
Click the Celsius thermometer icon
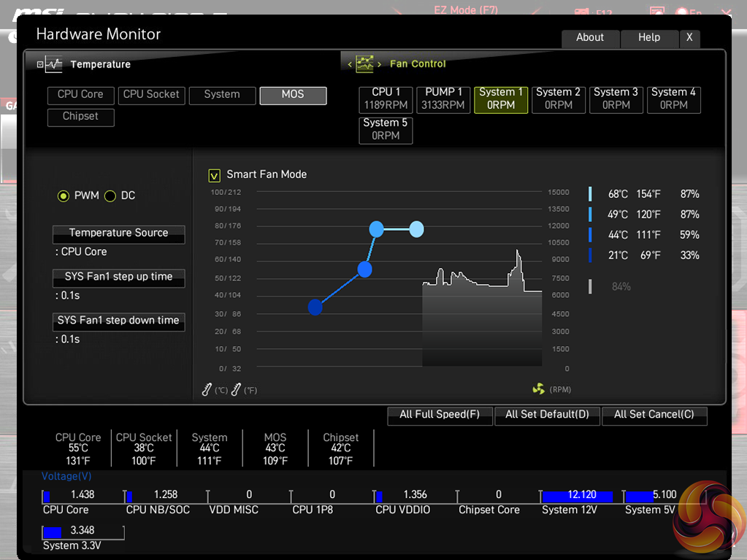click(x=207, y=390)
